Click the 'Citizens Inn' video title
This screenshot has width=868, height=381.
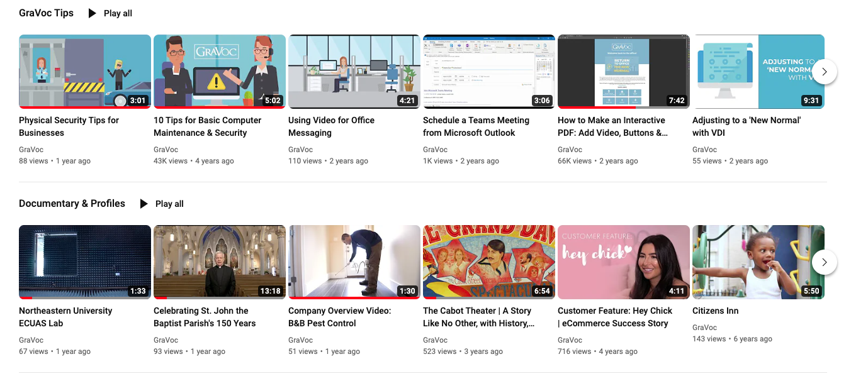pos(715,311)
